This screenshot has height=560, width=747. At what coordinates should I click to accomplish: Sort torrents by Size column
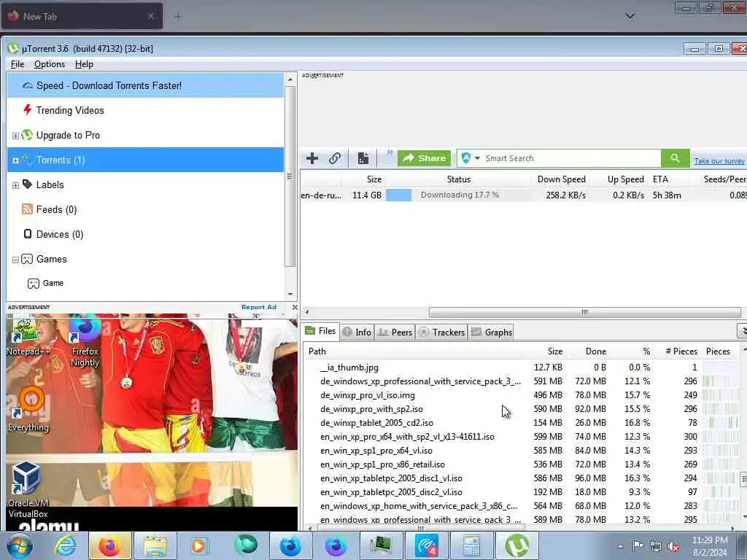pos(374,179)
